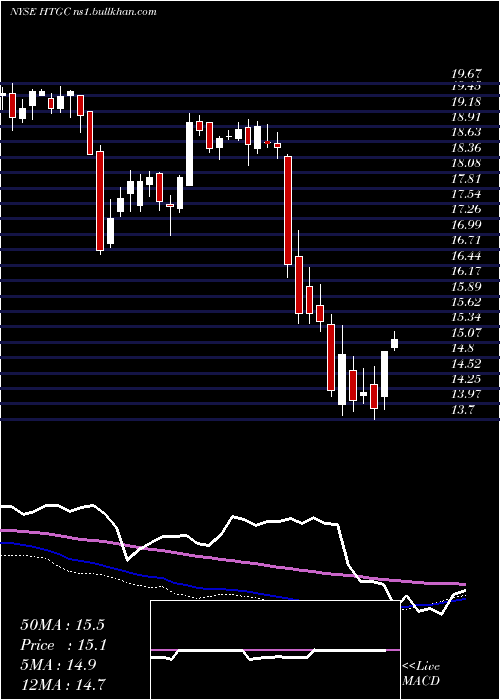
Task: Click the 13.7 price axis label
Action: pos(462,409)
